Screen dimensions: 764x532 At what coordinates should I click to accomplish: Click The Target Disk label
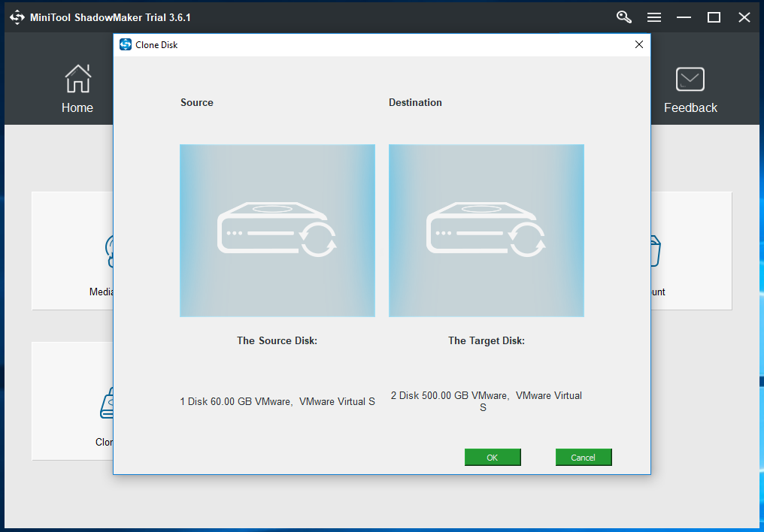click(x=486, y=340)
